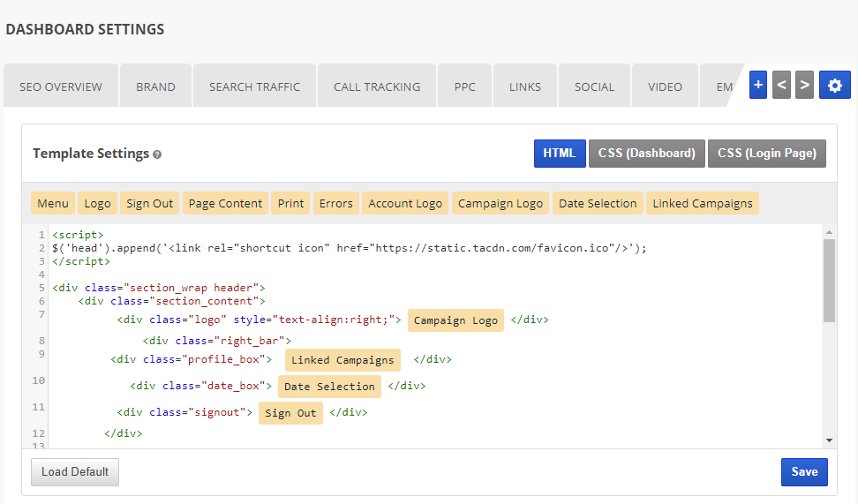Go to the PPC tab

point(465,87)
